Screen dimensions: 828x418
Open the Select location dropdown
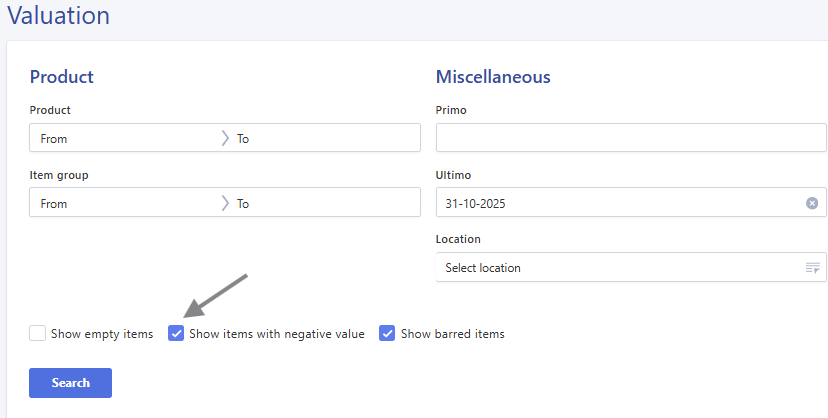click(x=620, y=268)
